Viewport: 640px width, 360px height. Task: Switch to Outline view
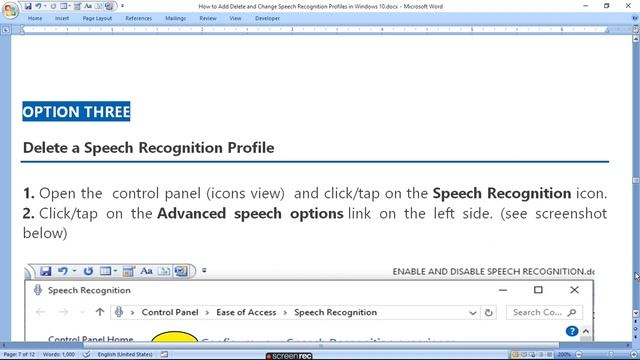(x=541, y=355)
